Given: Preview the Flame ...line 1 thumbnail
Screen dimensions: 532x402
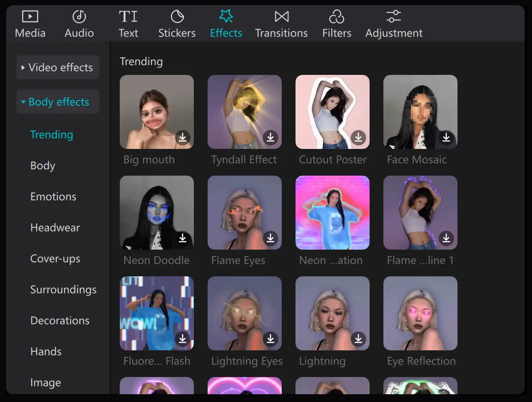Looking at the screenshot, I should coord(420,213).
